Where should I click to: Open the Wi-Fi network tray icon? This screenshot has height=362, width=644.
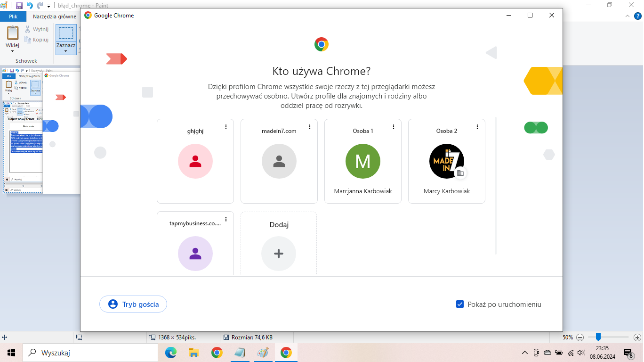(571, 353)
